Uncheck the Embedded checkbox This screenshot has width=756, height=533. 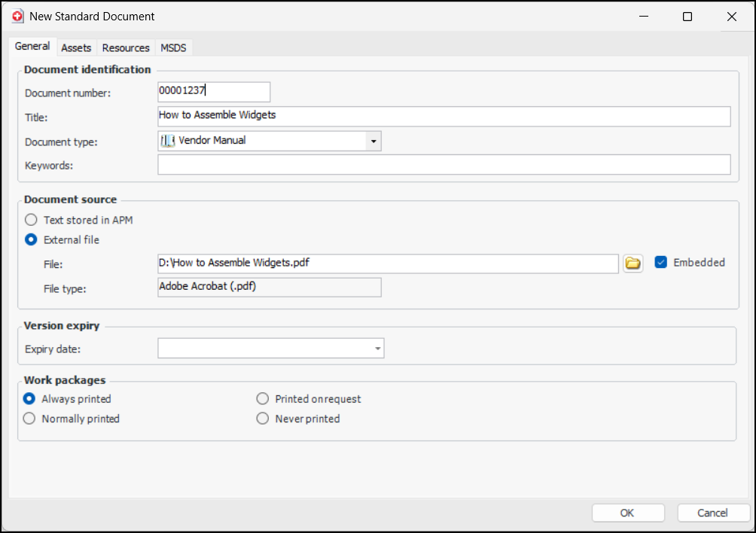[661, 262]
